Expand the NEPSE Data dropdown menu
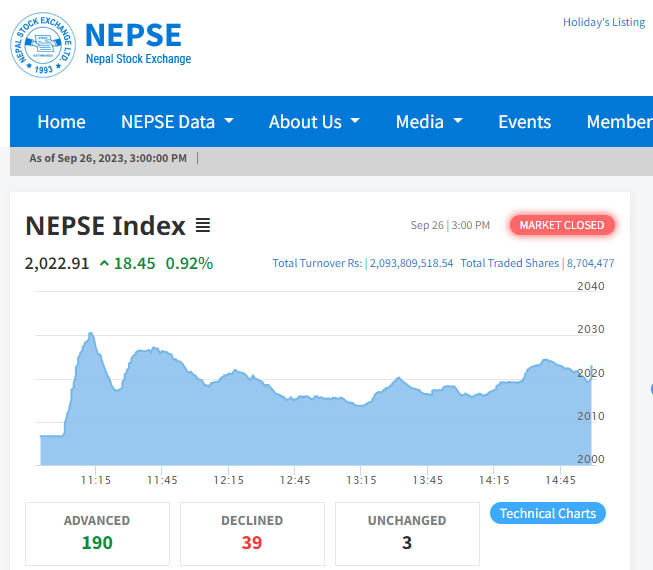 tap(177, 122)
